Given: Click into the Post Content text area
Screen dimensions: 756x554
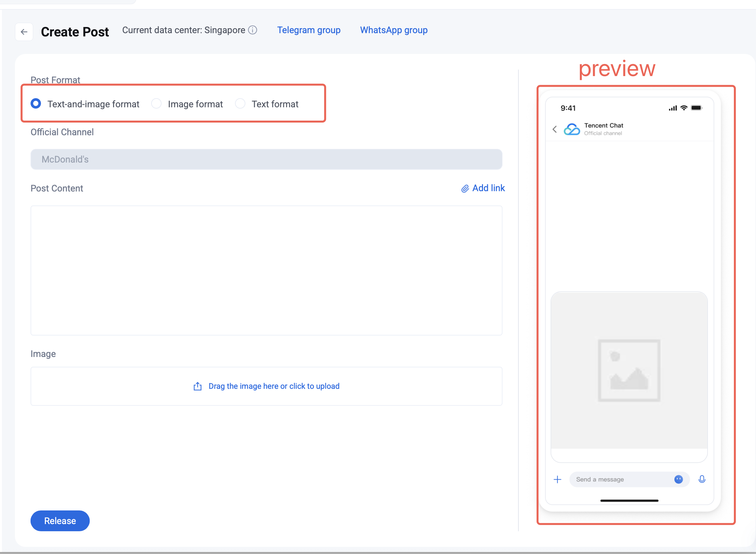Looking at the screenshot, I should point(266,270).
